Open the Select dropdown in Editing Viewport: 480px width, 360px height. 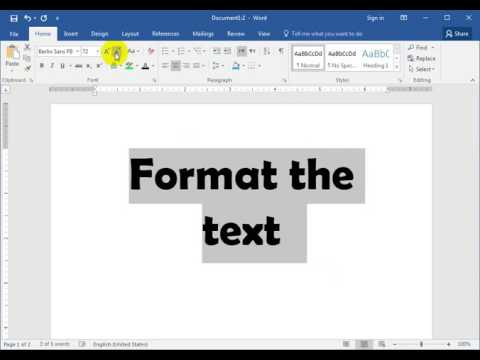point(422,69)
